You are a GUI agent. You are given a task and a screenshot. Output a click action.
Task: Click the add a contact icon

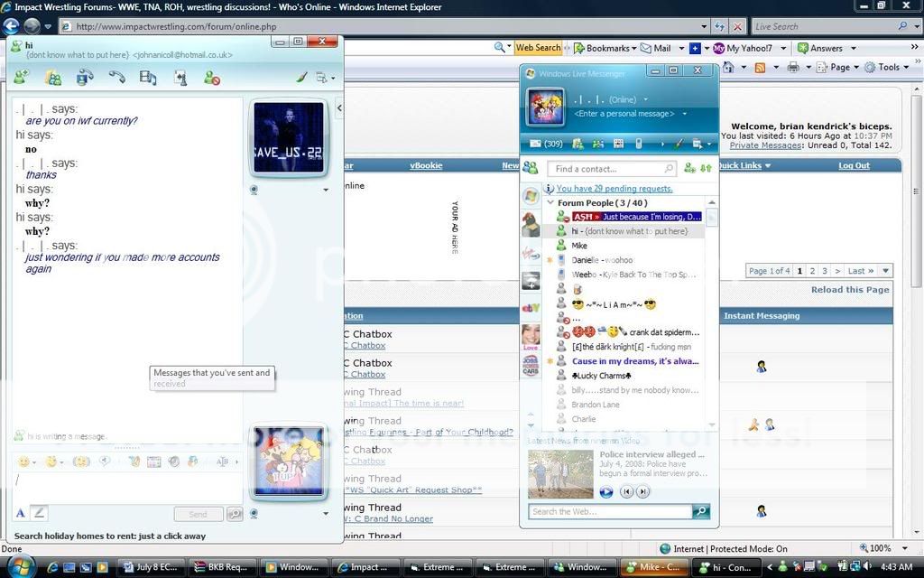point(690,169)
